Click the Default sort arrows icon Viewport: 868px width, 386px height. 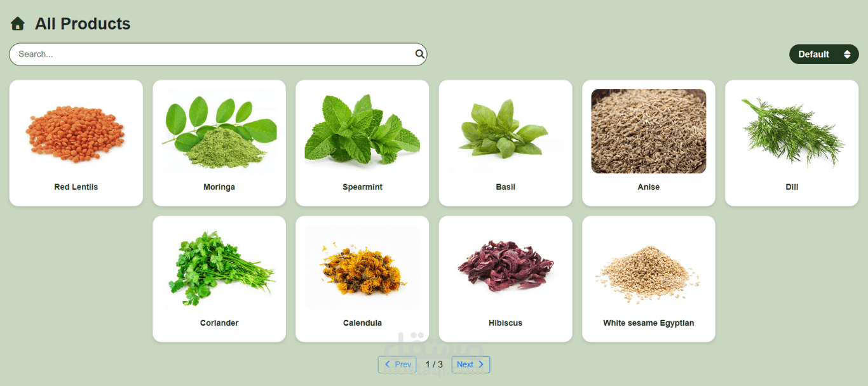coord(847,55)
